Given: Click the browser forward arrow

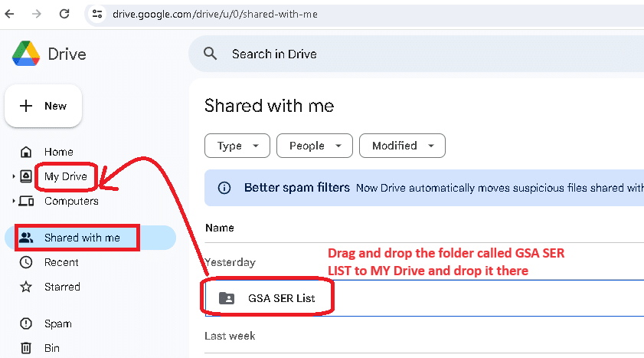Looking at the screenshot, I should tap(37, 14).
